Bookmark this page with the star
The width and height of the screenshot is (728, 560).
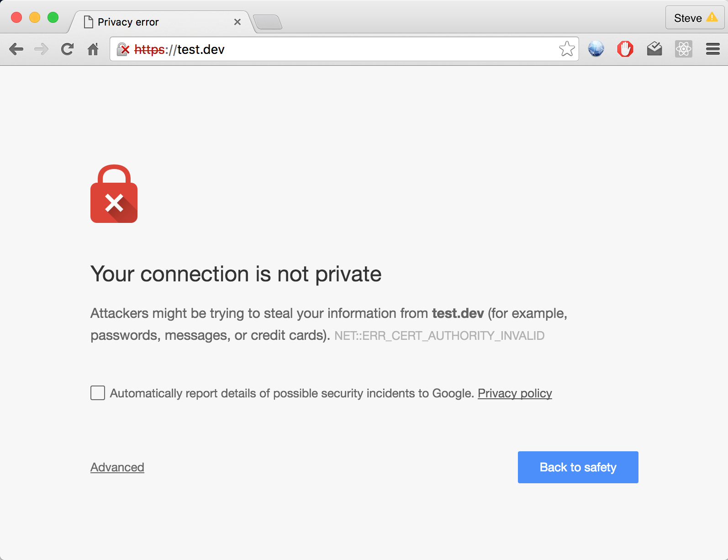tap(567, 49)
